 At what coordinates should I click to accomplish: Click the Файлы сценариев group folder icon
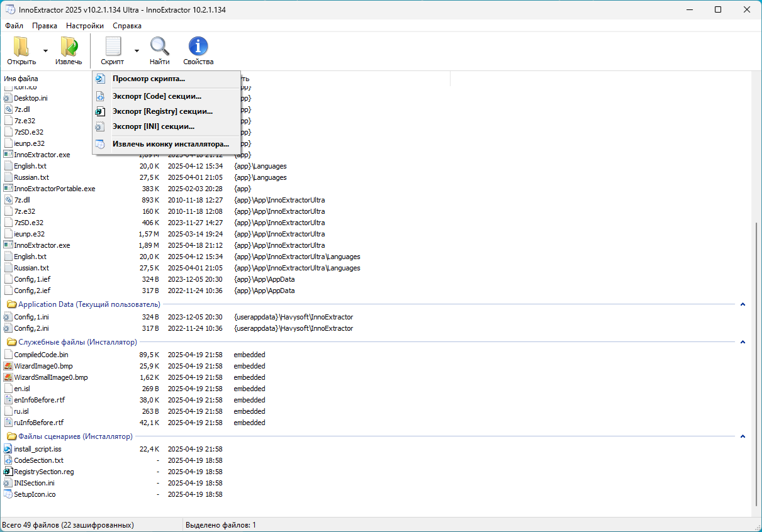tap(11, 436)
